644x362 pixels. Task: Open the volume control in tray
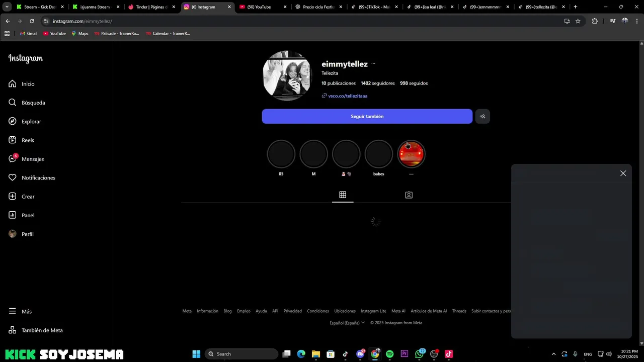[609, 354]
